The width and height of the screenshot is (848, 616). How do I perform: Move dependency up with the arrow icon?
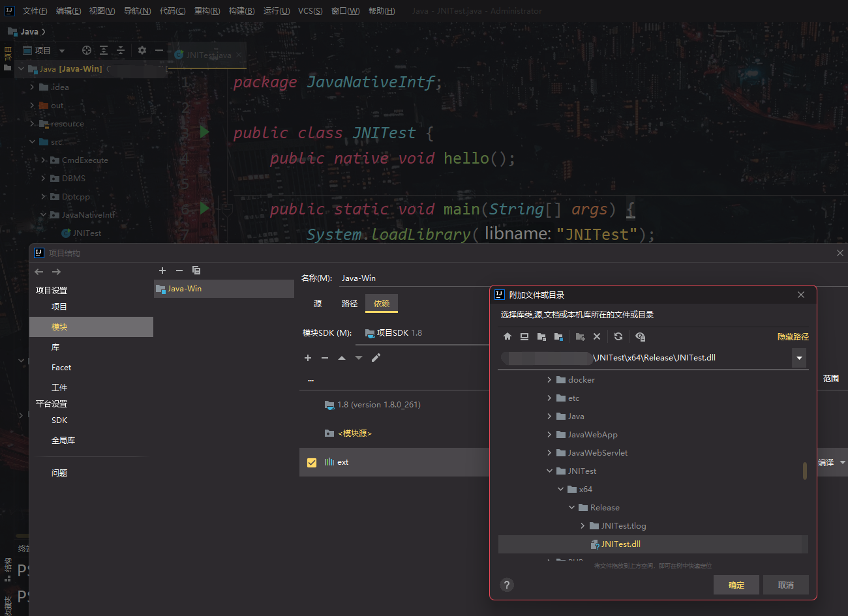click(342, 358)
